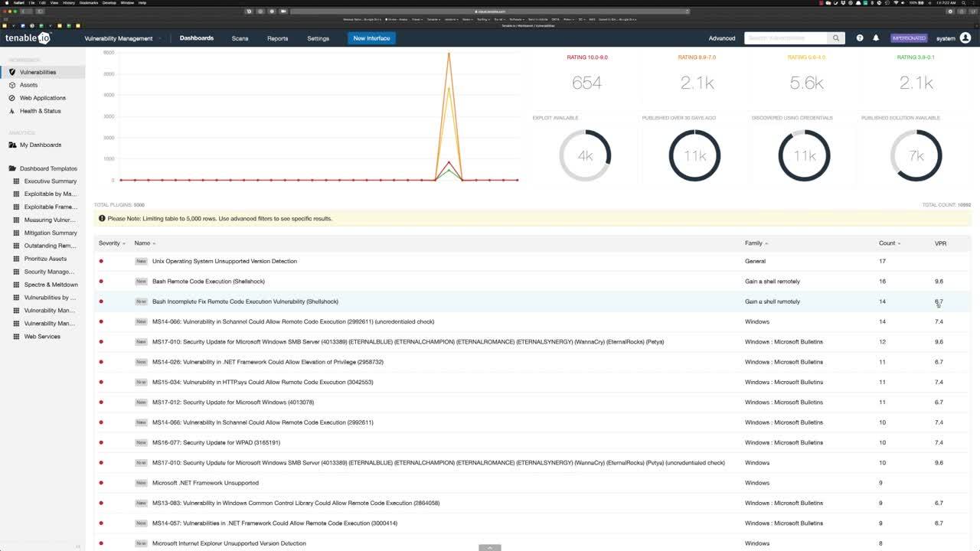This screenshot has height=551, width=980.
Task: Click the Safari address bar
Action: click(490, 11)
